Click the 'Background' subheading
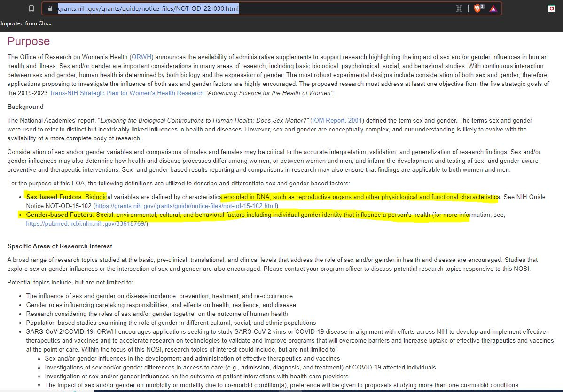The height and width of the screenshot is (392, 563). coord(25,107)
